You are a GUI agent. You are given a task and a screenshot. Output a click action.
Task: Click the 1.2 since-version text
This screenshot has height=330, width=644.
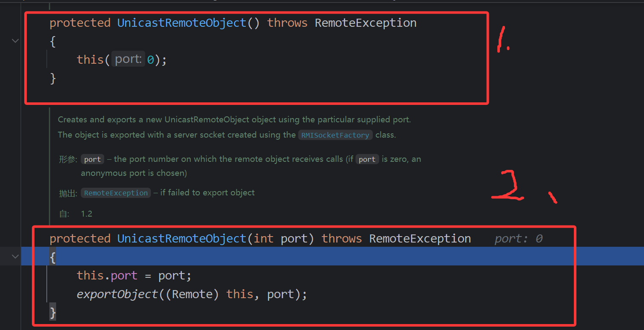[x=87, y=214]
